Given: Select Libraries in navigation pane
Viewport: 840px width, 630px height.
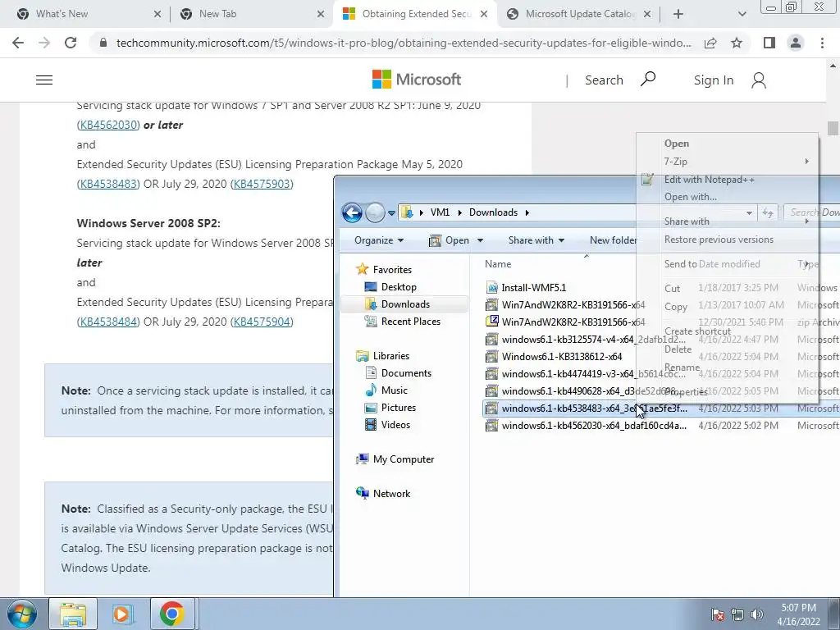Looking at the screenshot, I should 391,356.
